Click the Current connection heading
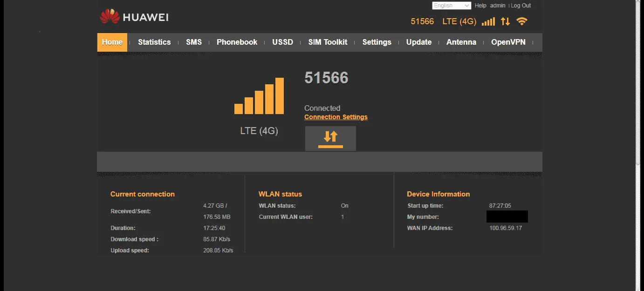 coord(143,194)
